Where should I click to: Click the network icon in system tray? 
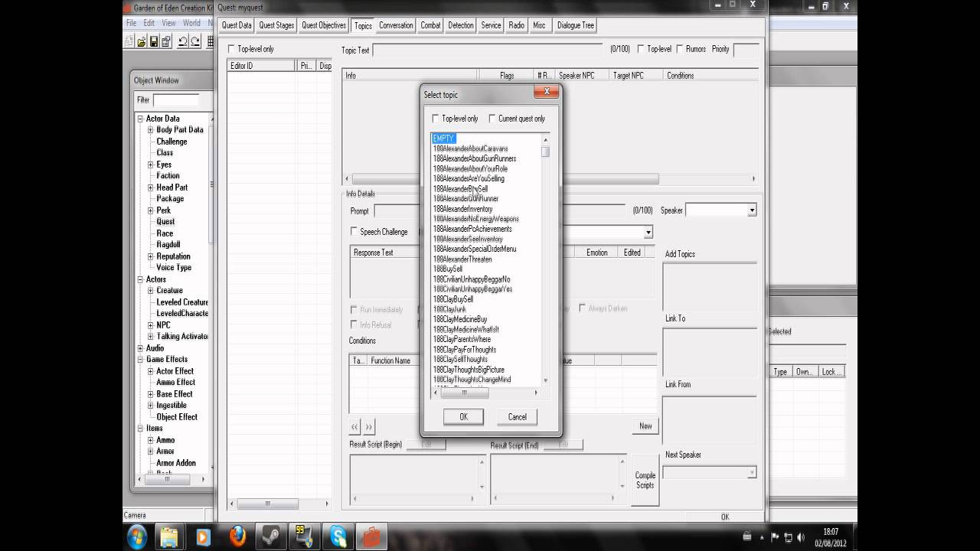[789, 537]
